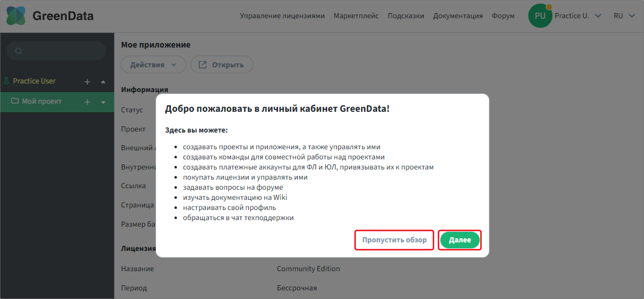Screen dimensions: 644x299
Task: Click the bullet 'обращаться в чат техподдержки'
Action: [238, 217]
